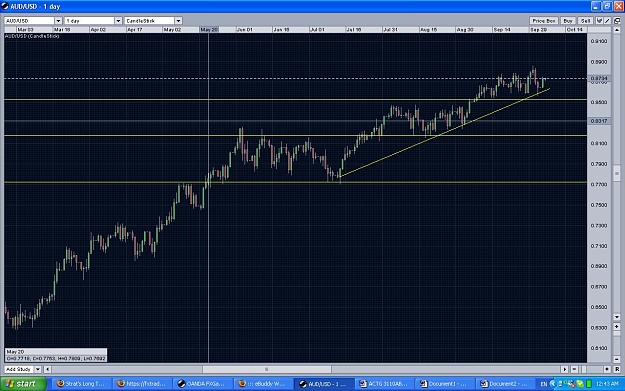Screen dimensions: 625x391
Task: Select the trend line drawing tool icon
Action: point(607,21)
